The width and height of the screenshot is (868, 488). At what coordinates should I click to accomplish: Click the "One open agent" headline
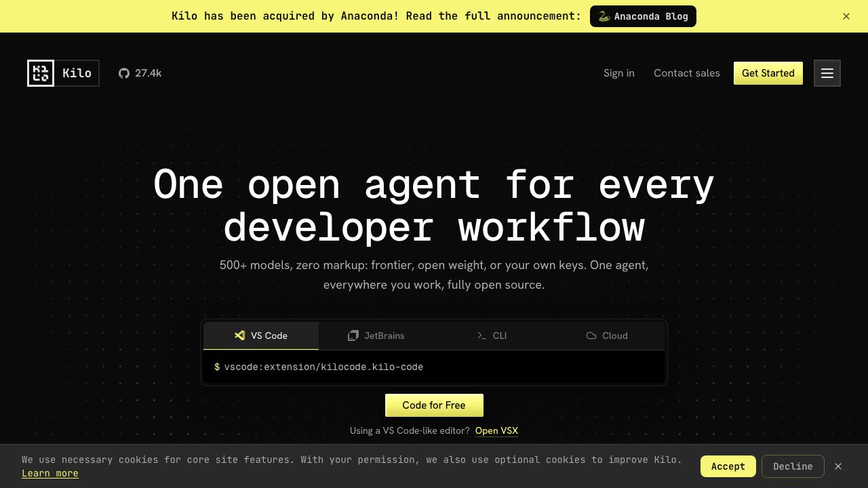coord(434,205)
